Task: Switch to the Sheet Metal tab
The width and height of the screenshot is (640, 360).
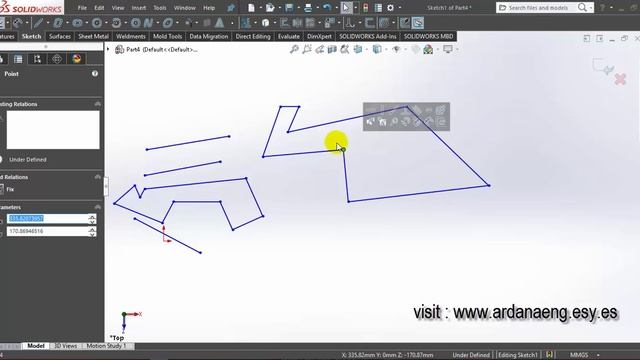Action: (93, 36)
